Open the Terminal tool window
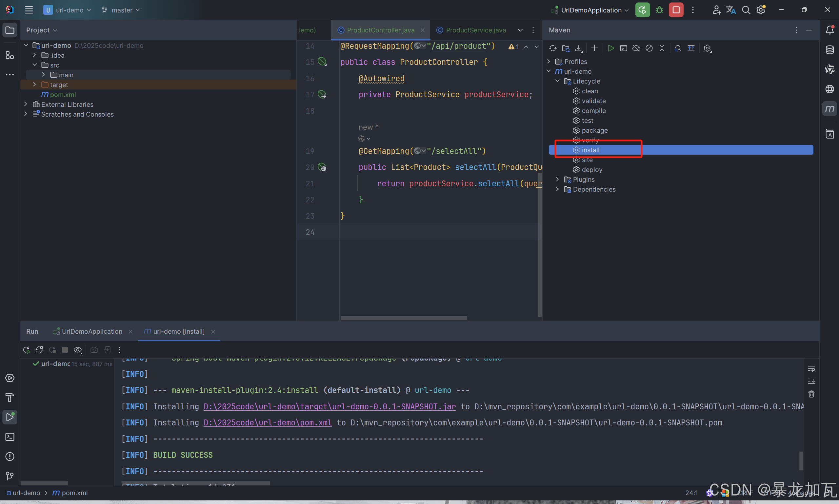The width and height of the screenshot is (839, 504). click(10, 437)
